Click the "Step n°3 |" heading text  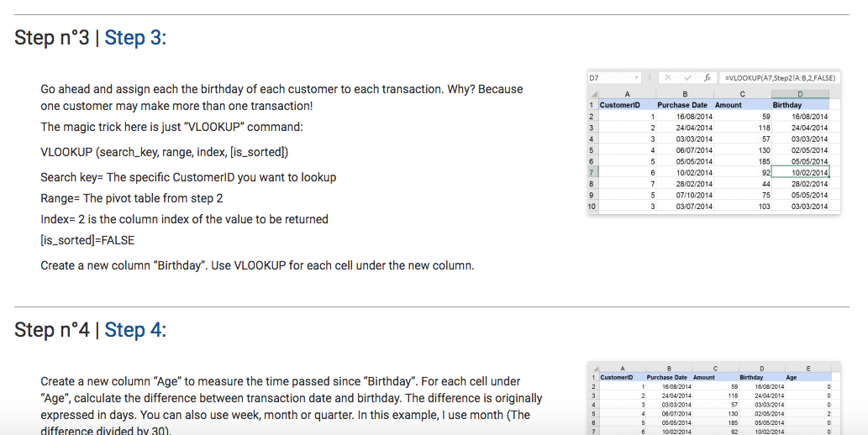point(57,38)
